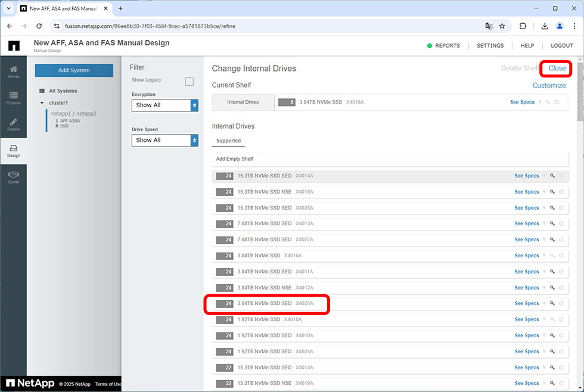This screenshot has height=392, width=584.
Task: Click the key icon on the 24-drive X4014A row
Action: tap(552, 176)
